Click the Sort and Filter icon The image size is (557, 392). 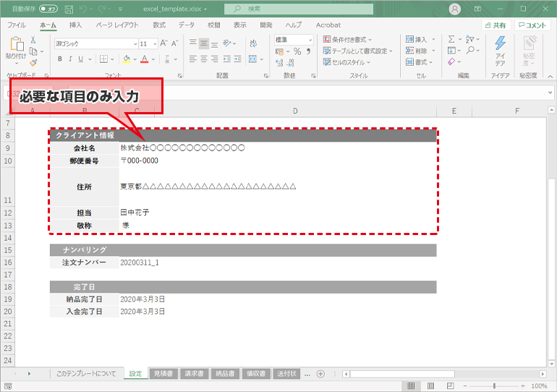pyautogui.click(x=470, y=39)
